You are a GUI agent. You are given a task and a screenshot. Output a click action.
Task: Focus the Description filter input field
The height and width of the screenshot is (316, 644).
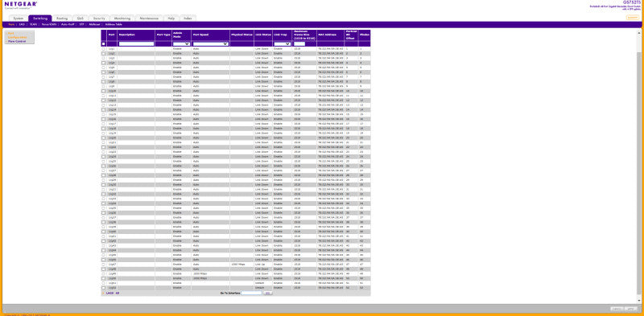(136, 44)
